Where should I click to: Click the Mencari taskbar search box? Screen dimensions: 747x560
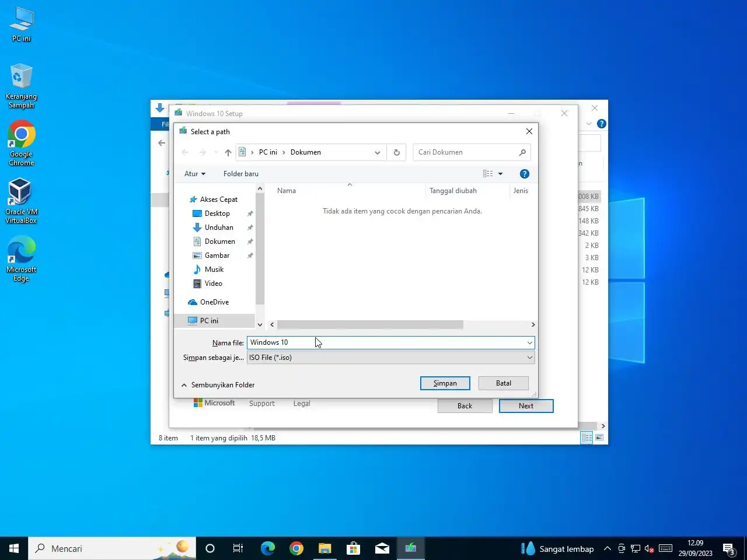111,548
